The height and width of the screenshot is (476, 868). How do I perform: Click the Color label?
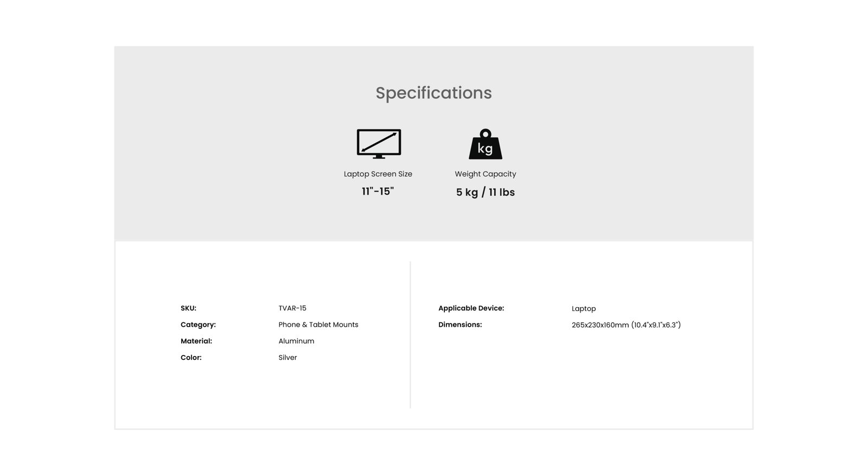191,358
